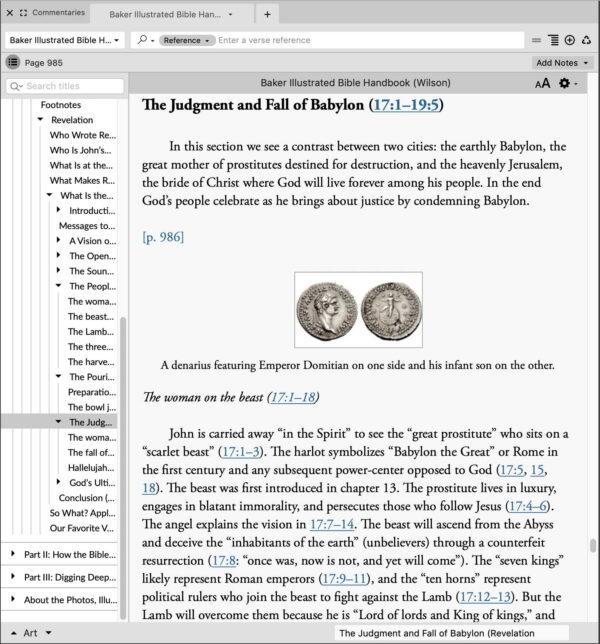Screen dimensions: 600x644
Task: Open the 17:9–11 verse link
Action: pyautogui.click(x=344, y=578)
